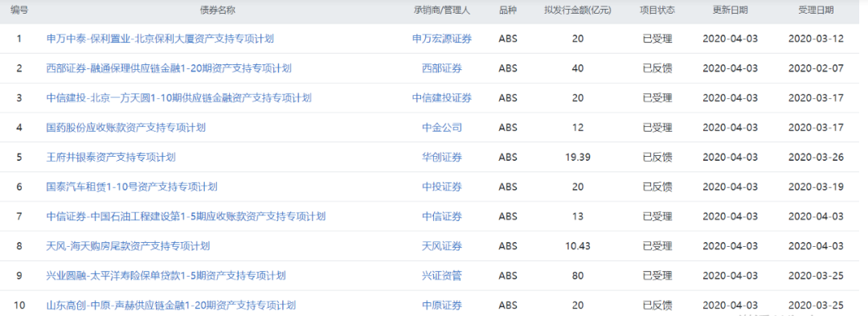Click the 受理日期 column header
The image size is (868, 316).
pos(816,10)
